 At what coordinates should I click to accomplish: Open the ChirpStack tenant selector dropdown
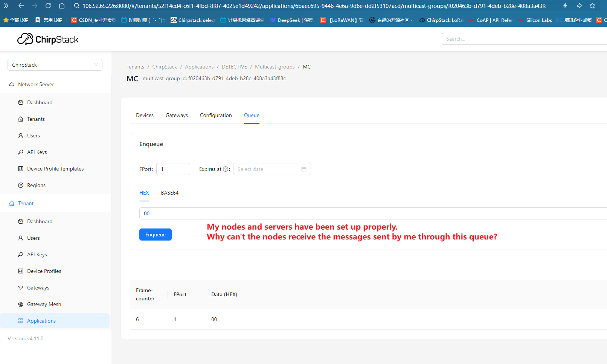click(x=55, y=65)
